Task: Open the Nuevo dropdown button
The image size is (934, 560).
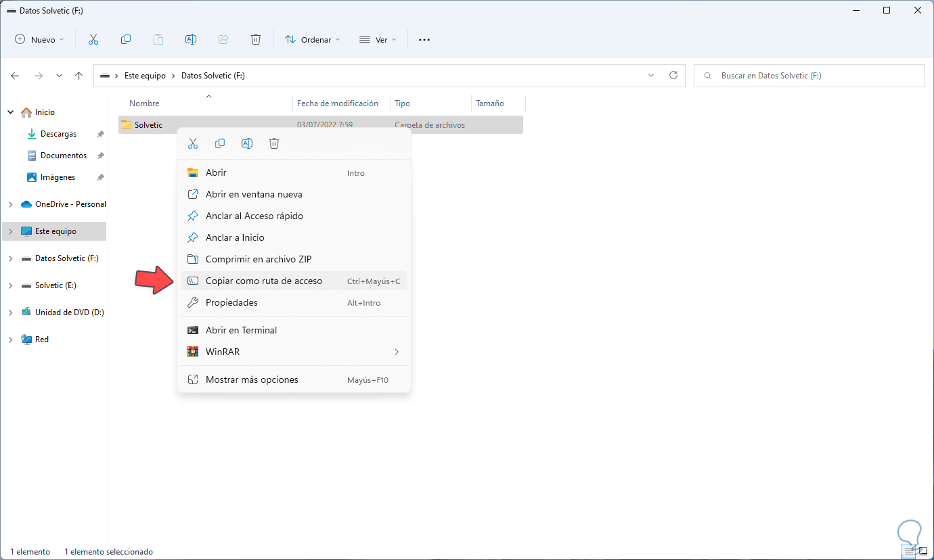Action: (39, 40)
